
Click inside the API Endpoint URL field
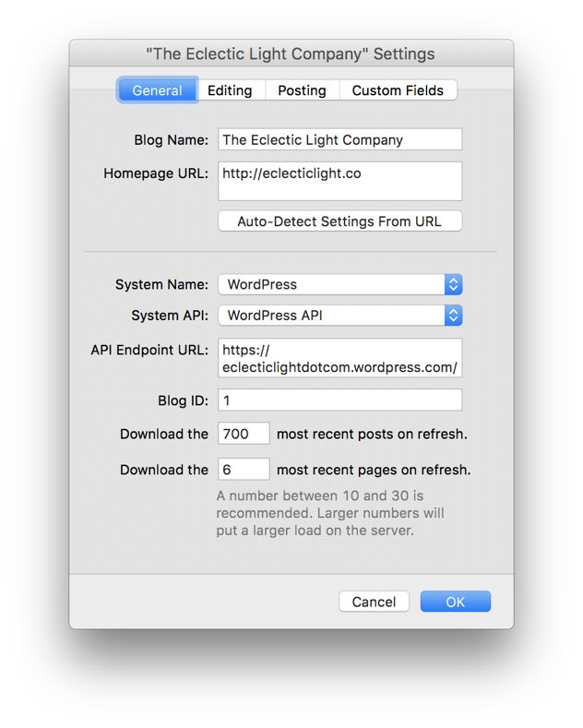click(339, 358)
